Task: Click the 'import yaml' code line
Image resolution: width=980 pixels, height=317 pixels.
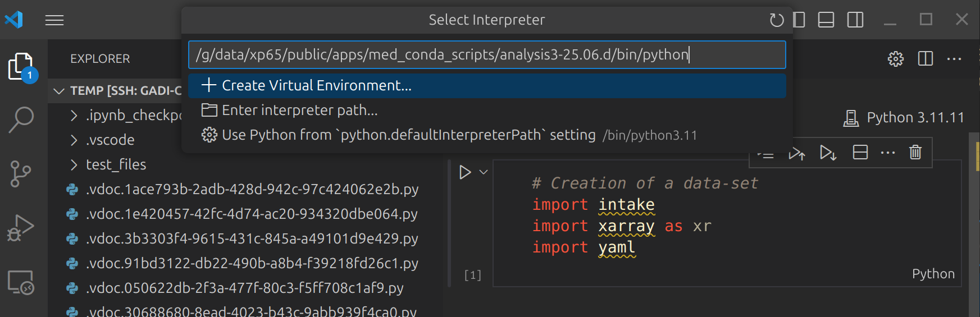Action: tap(584, 247)
